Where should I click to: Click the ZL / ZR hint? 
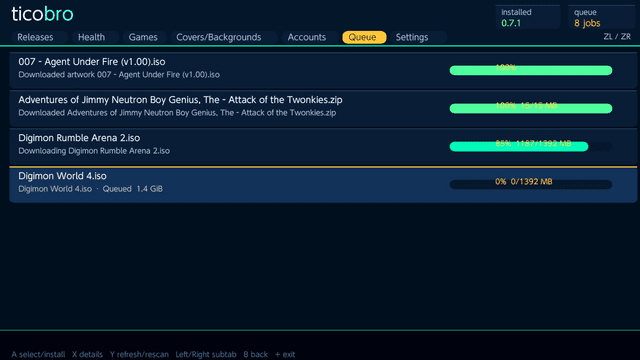point(617,37)
